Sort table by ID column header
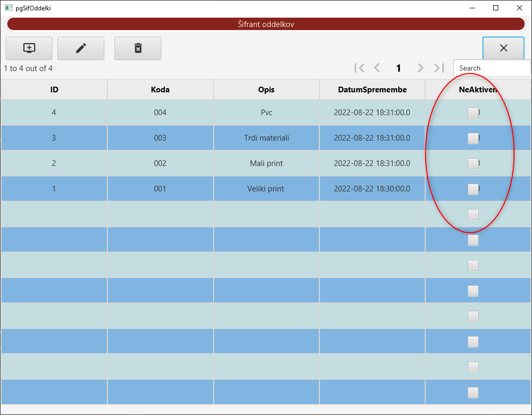This screenshot has width=532, height=415. (x=54, y=90)
